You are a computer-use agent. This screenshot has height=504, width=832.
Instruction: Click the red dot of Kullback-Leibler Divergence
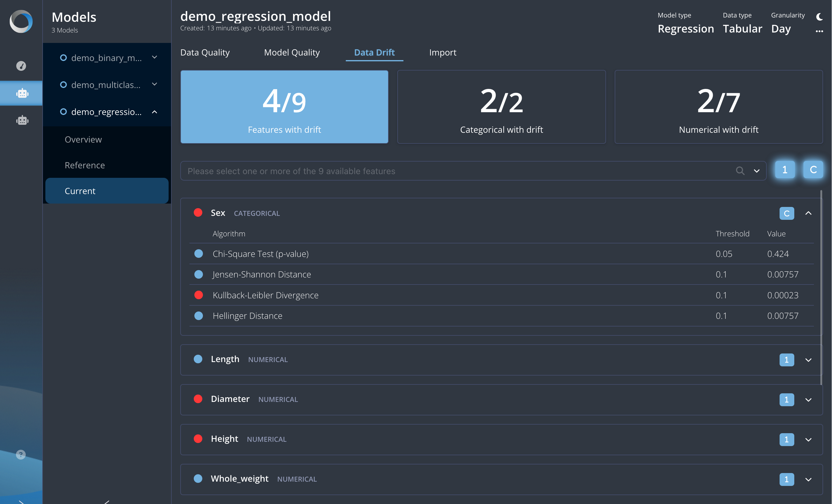point(199,295)
